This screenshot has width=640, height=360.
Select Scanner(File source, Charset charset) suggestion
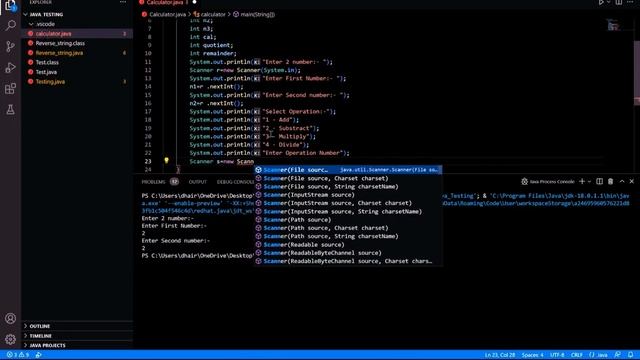[x=348, y=178]
